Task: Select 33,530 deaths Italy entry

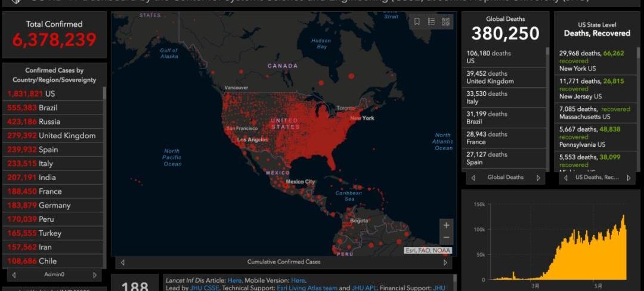Action: pyautogui.click(x=505, y=97)
